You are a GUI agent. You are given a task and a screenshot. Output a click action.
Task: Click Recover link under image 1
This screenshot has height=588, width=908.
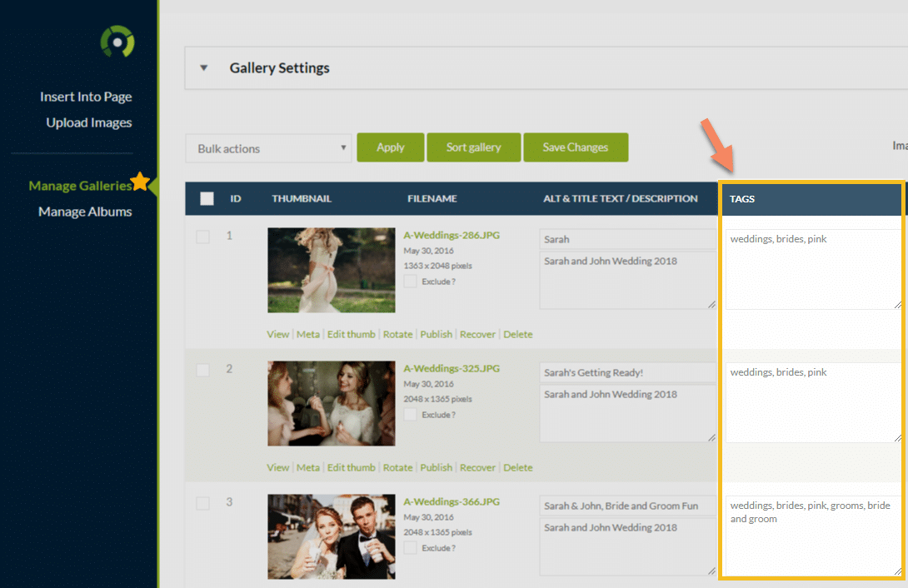tap(478, 334)
